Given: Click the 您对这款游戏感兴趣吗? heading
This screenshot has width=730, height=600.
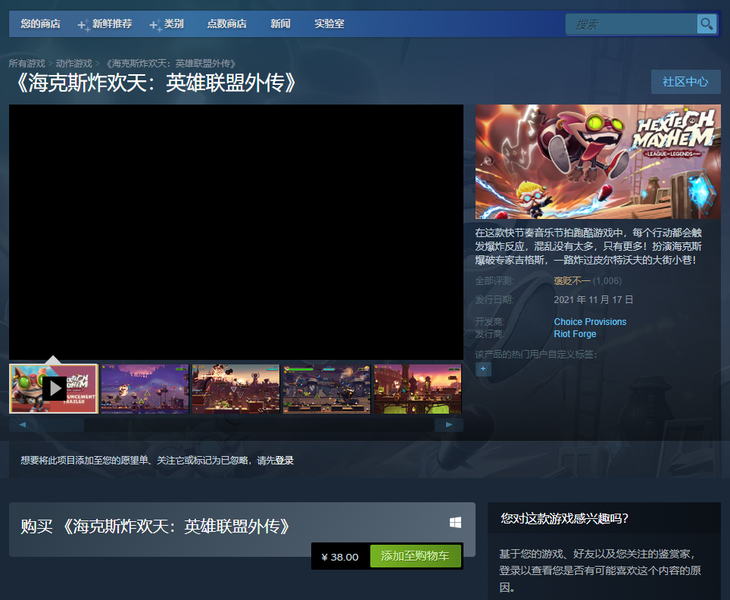Looking at the screenshot, I should pos(564,518).
